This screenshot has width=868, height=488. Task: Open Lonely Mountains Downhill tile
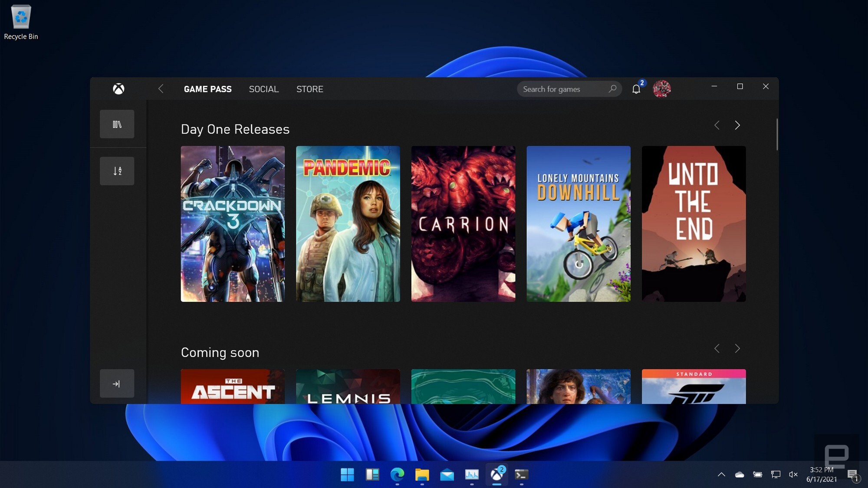[x=579, y=224]
